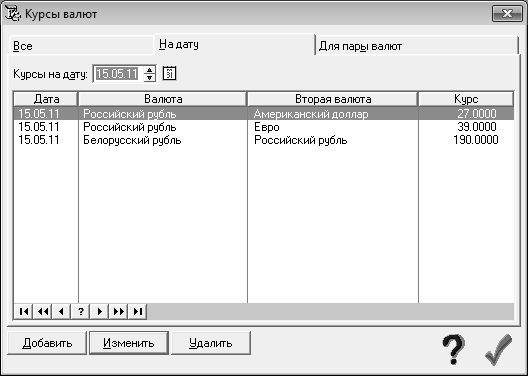Open the calendar picker icon

point(169,73)
